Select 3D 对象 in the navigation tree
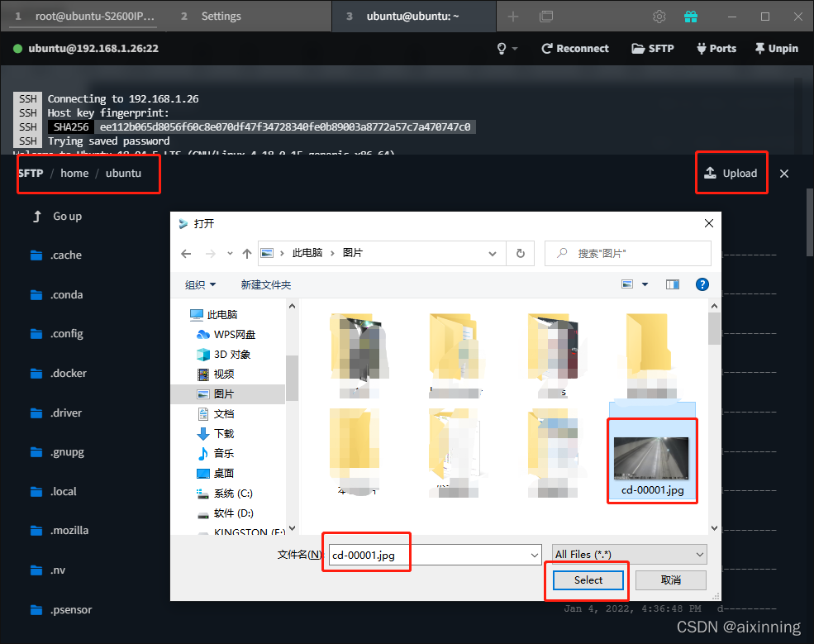The height and width of the screenshot is (644, 814). 224,354
